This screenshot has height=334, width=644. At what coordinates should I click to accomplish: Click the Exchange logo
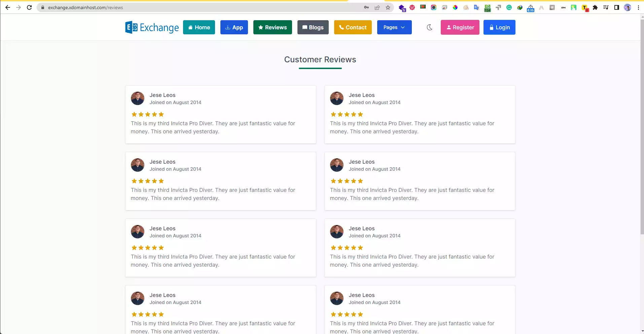(x=152, y=27)
